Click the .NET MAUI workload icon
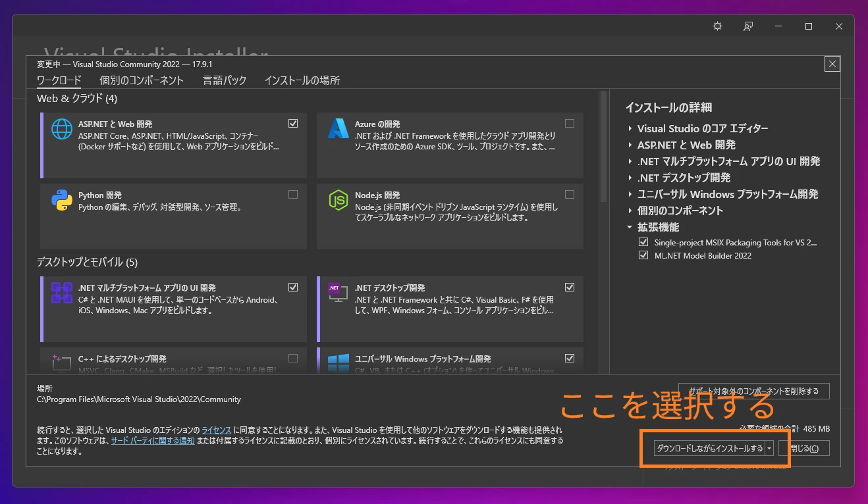The width and height of the screenshot is (868, 504). click(62, 293)
